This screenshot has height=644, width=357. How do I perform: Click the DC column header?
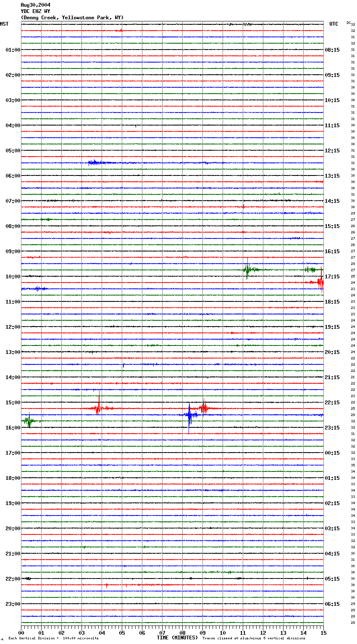(x=349, y=23)
